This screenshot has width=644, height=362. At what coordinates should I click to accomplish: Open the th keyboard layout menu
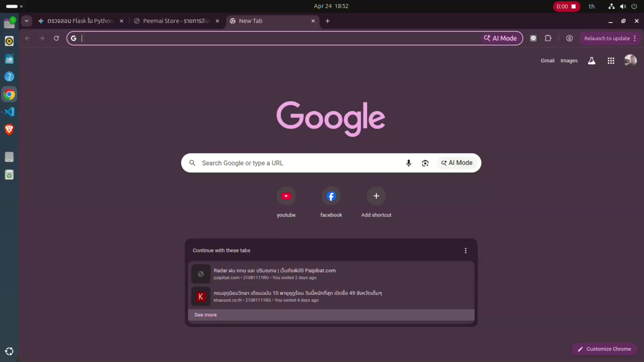(592, 6)
